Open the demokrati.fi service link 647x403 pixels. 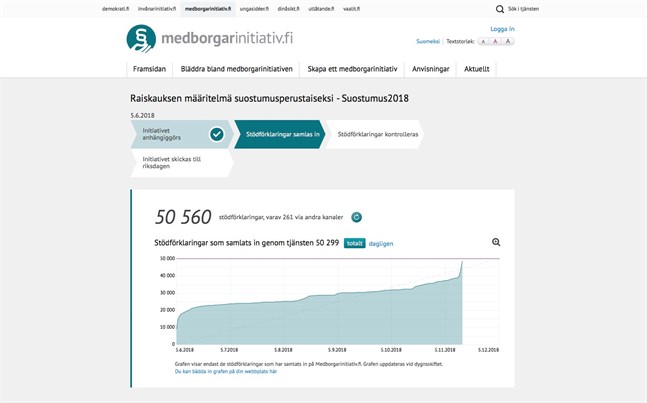click(x=116, y=9)
